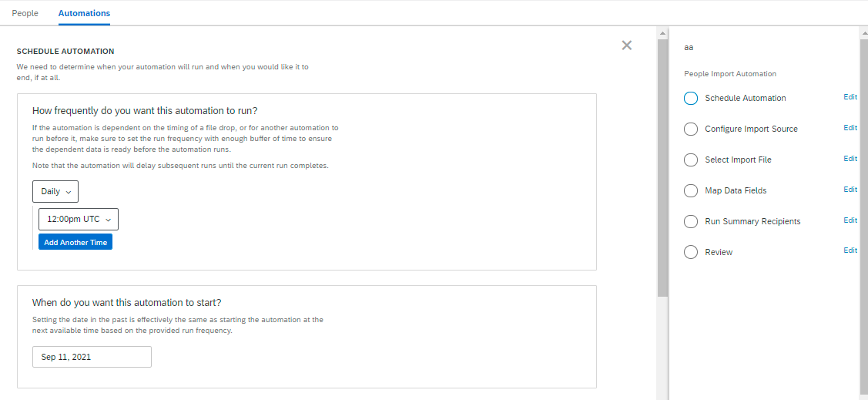Image resolution: width=868 pixels, height=400 pixels.
Task: Click the Map Data Fields step circle
Action: [691, 190]
